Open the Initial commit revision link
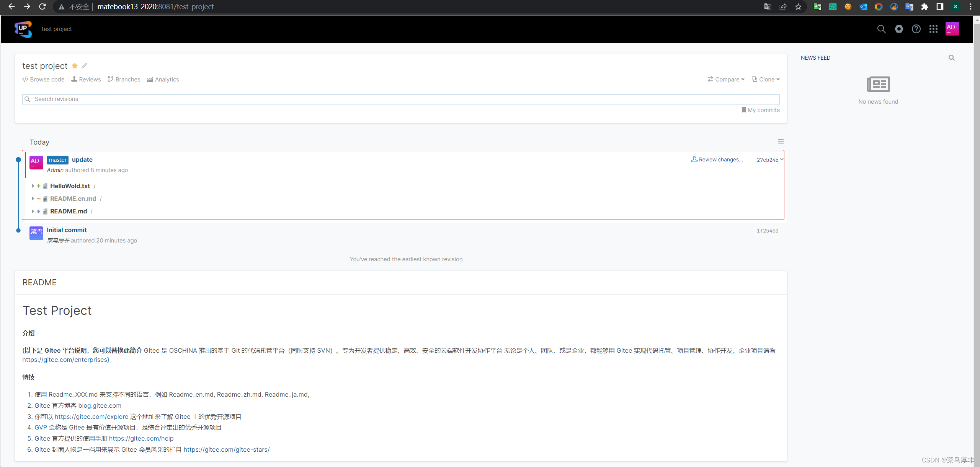The width and height of the screenshot is (980, 467). 67,230
